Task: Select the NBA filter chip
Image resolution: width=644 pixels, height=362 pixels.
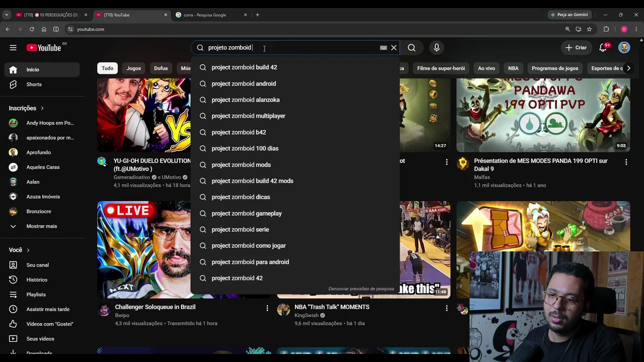Action: point(513,68)
